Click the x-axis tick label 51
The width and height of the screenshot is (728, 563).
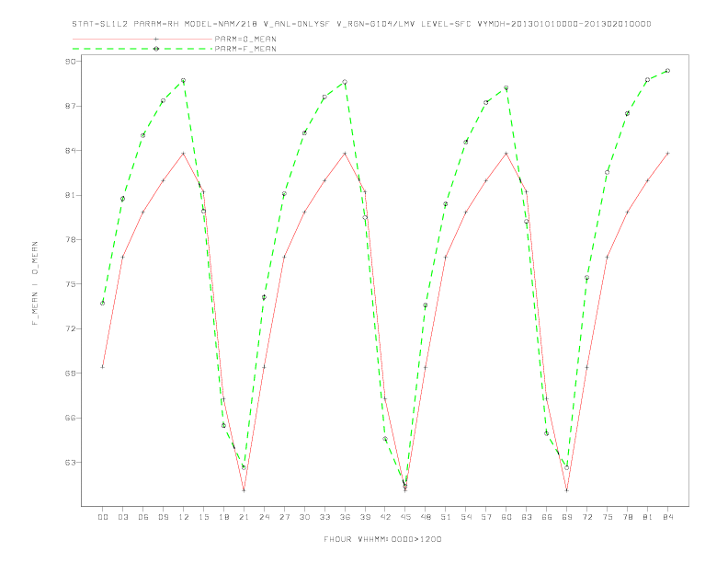pos(446,517)
